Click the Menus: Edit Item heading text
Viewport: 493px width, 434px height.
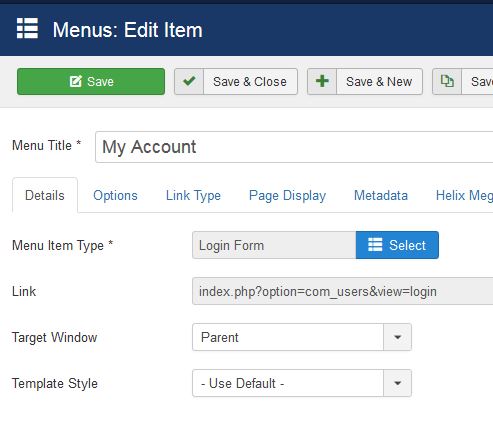point(128,30)
